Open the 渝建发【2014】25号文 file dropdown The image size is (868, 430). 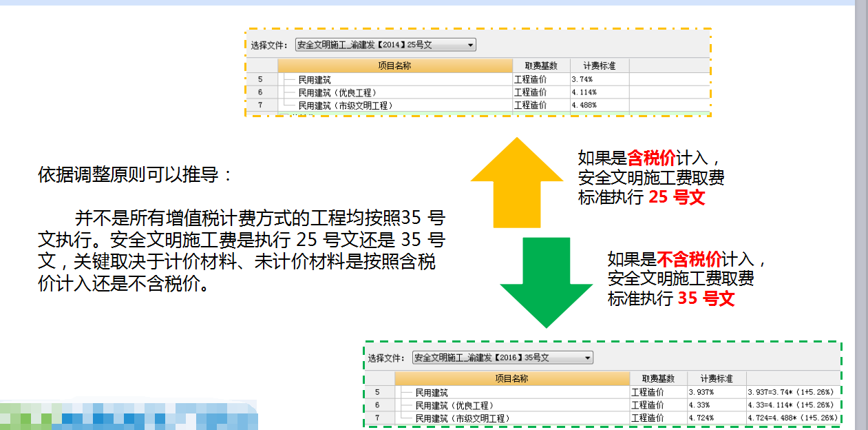385,45
